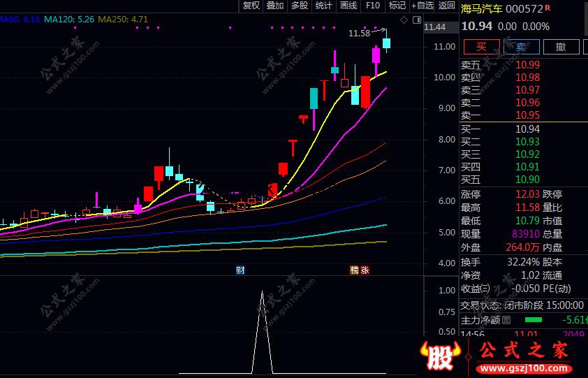Click the 净资 value 1.02

(530, 275)
